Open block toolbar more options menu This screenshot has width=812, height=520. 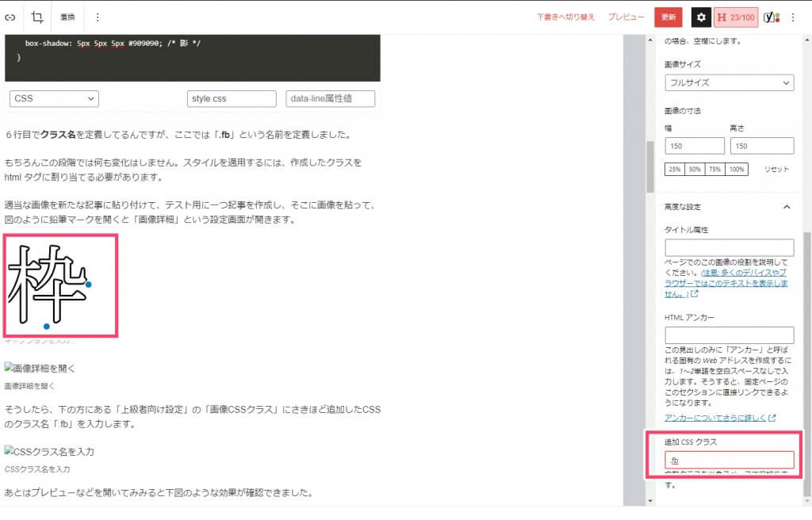click(98, 17)
